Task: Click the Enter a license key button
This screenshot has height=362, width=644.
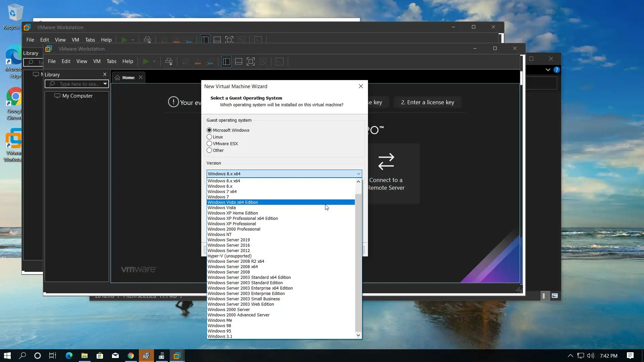Action: point(427,103)
